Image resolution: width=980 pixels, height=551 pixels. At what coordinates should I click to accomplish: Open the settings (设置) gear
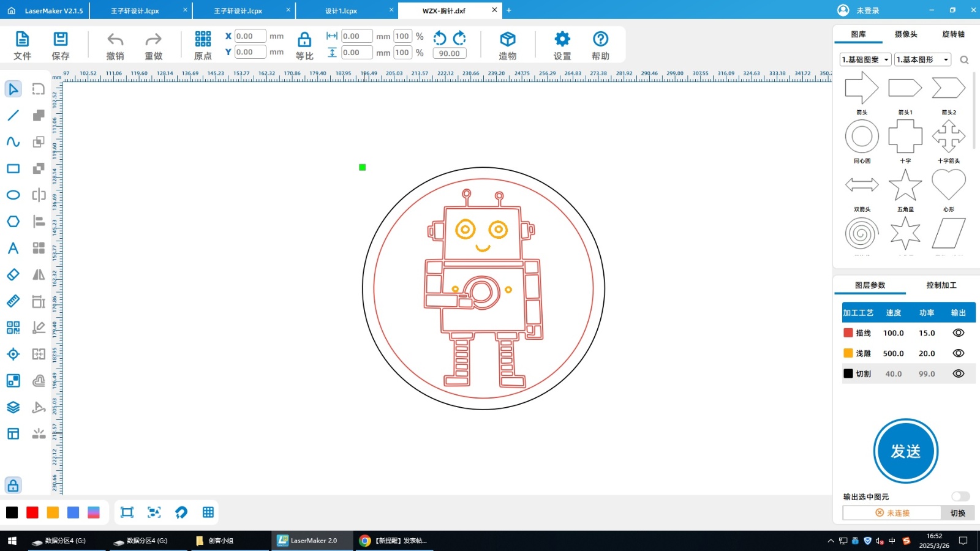(x=562, y=46)
